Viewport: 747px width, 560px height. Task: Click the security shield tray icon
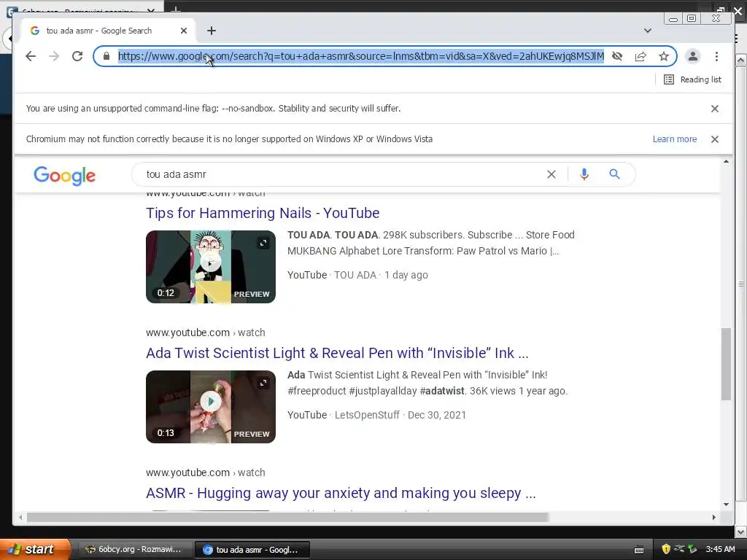(665, 549)
